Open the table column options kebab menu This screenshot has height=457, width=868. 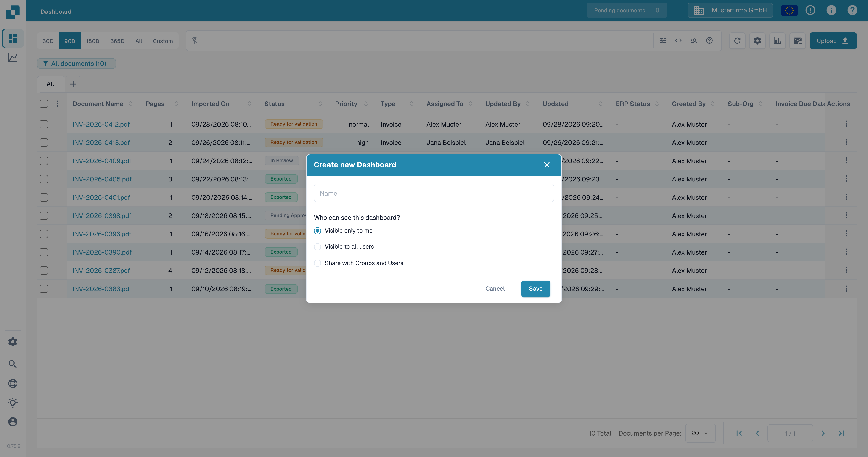coord(58,104)
